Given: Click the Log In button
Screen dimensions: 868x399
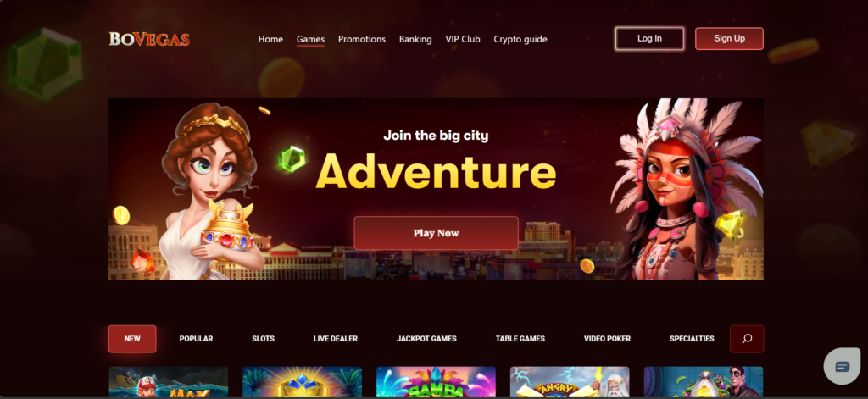Looking at the screenshot, I should click(x=649, y=39).
